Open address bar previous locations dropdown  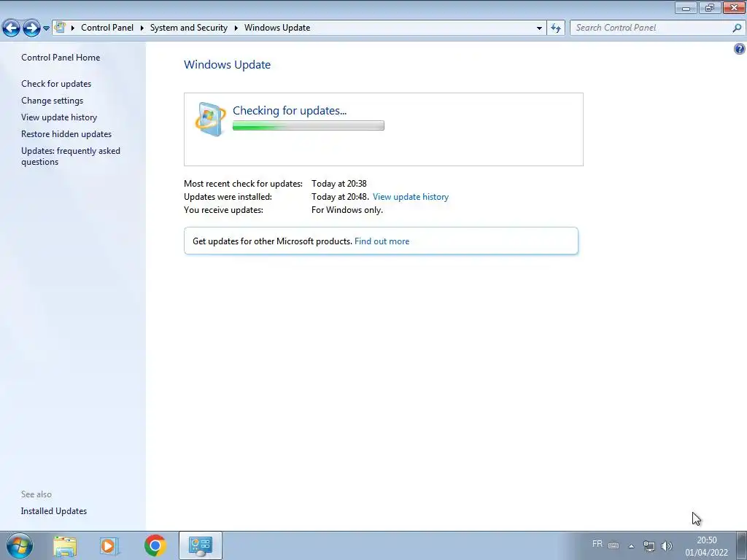(x=539, y=28)
